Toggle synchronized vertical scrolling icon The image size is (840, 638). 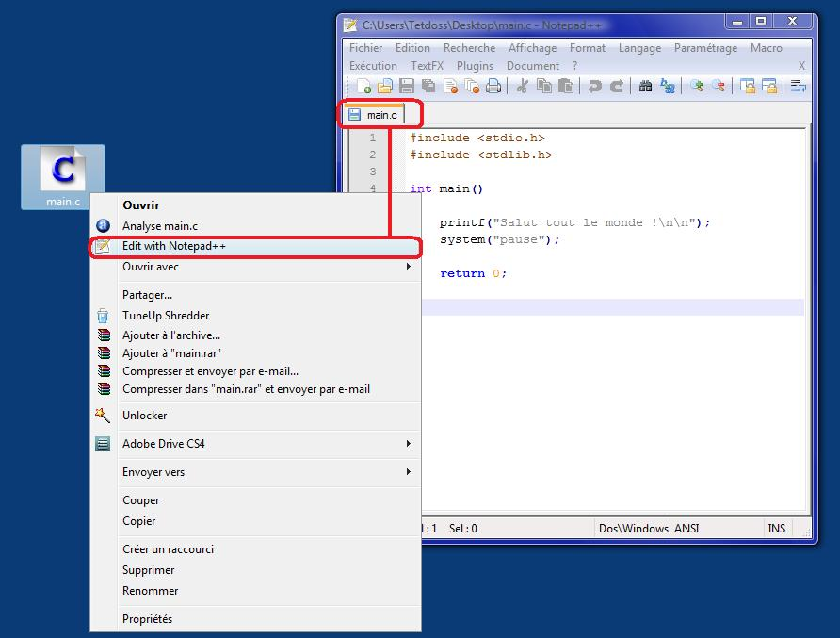point(748,86)
